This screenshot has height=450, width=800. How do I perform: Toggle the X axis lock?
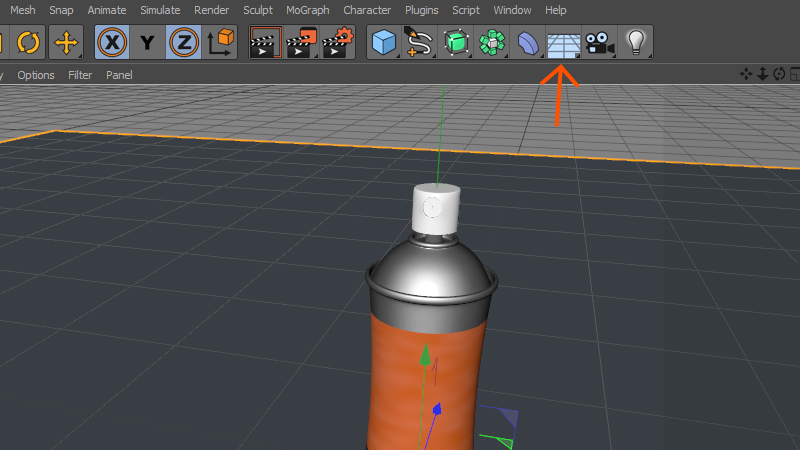112,42
